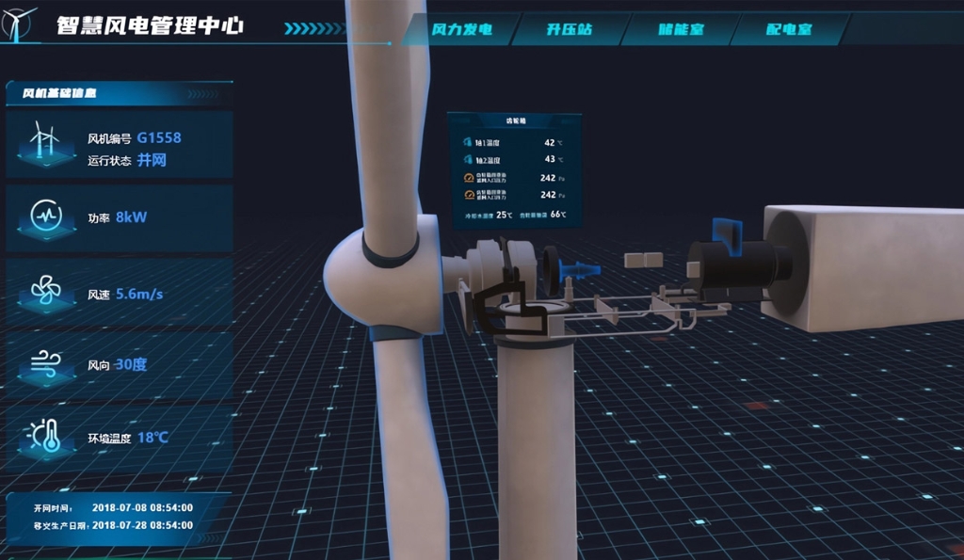964x560 pixels.
Task: Click the wind turbine logo in header
Action: pos(21,24)
